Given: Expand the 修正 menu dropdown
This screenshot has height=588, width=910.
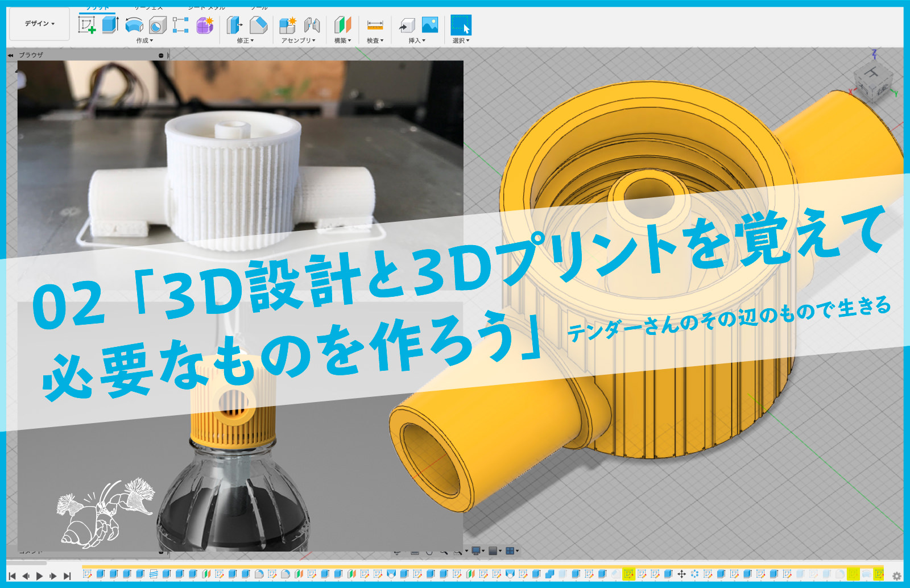Looking at the screenshot, I should [x=245, y=40].
